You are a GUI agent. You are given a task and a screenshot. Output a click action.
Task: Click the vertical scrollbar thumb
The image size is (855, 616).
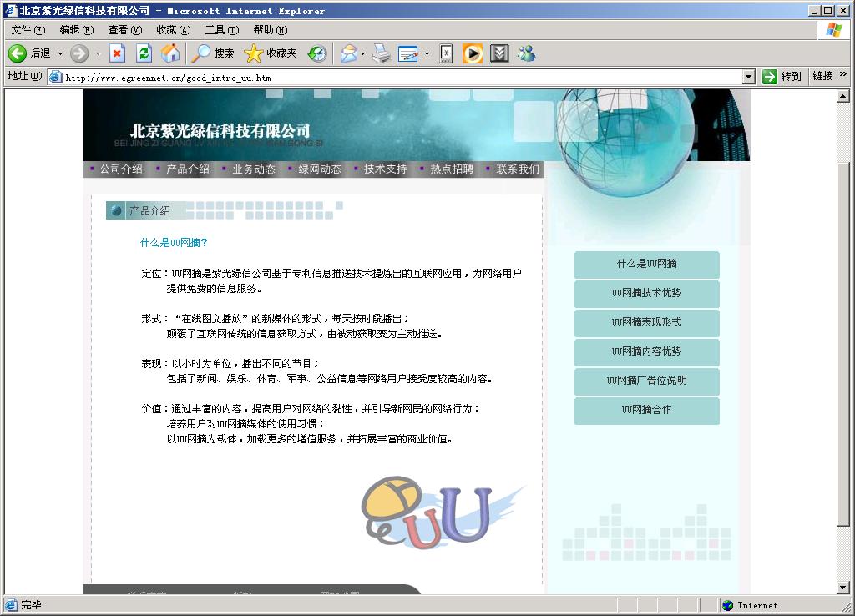[x=843, y=343]
